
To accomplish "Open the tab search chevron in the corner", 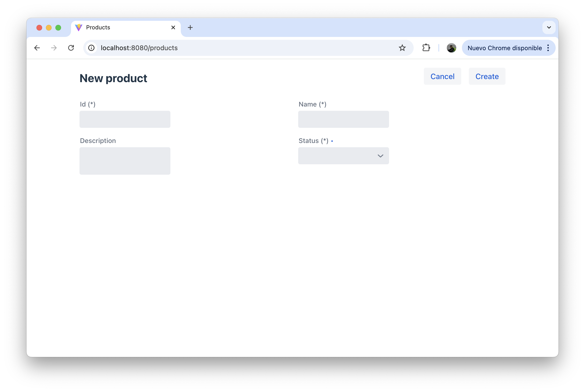I will coord(549,27).
